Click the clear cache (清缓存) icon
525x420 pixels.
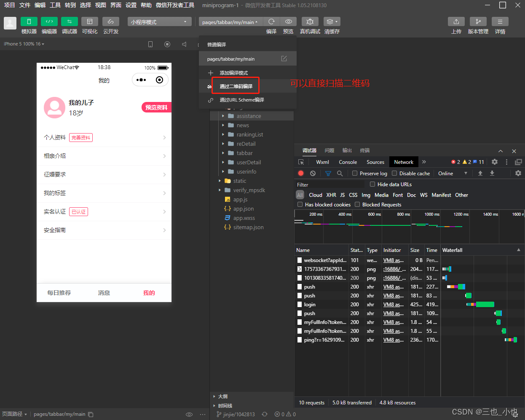point(332,21)
